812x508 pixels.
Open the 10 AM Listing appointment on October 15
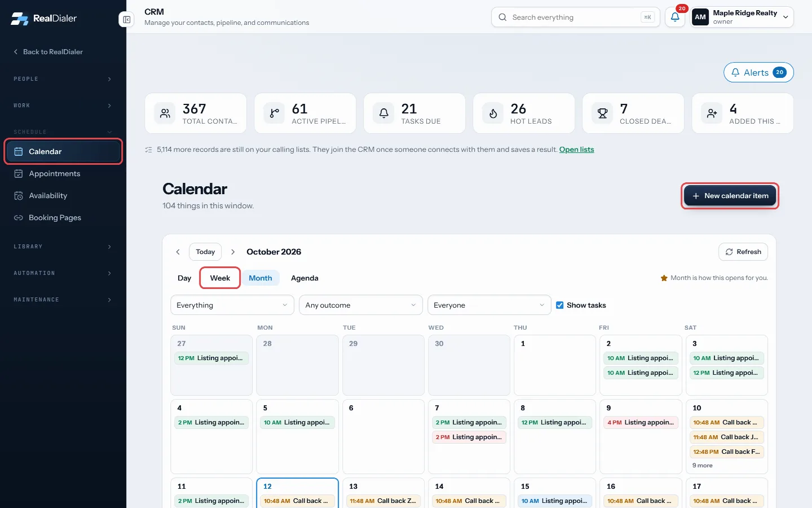click(555, 501)
